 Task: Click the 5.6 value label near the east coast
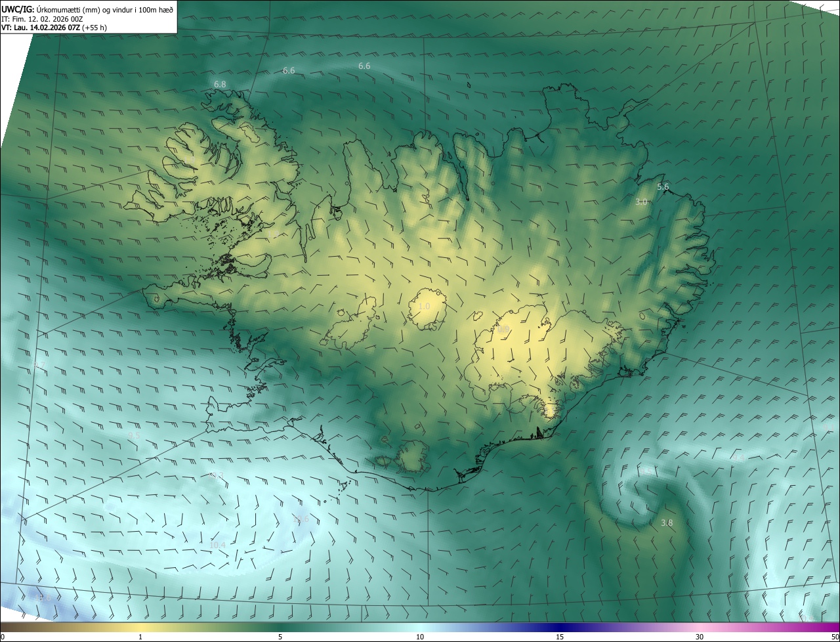663,187
